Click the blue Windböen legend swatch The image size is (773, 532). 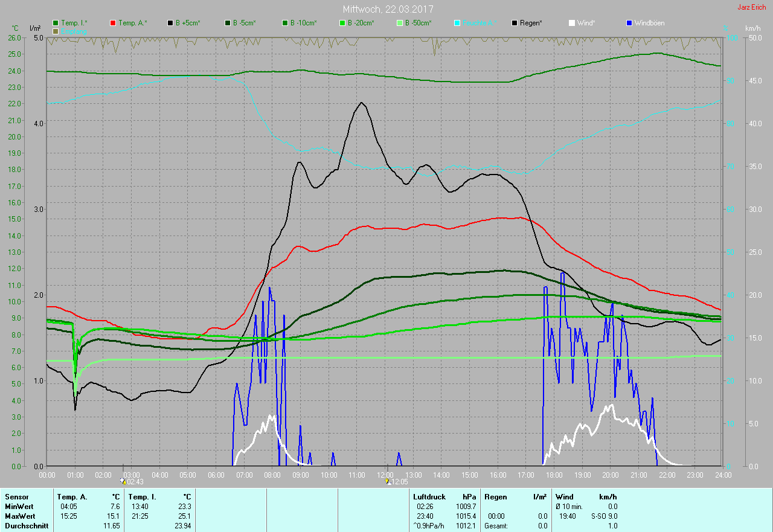[x=629, y=23]
